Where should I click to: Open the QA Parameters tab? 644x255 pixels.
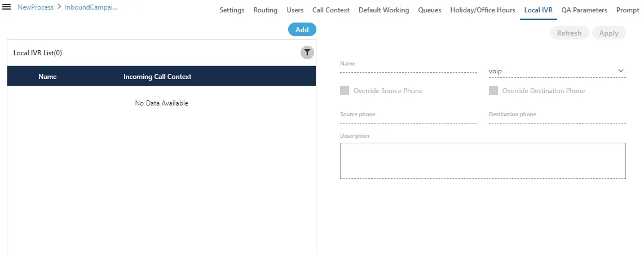tap(584, 10)
